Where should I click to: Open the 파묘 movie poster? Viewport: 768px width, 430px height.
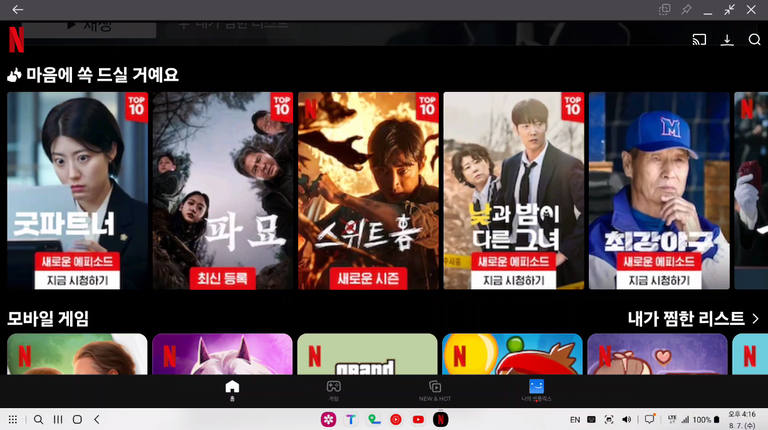pos(223,191)
